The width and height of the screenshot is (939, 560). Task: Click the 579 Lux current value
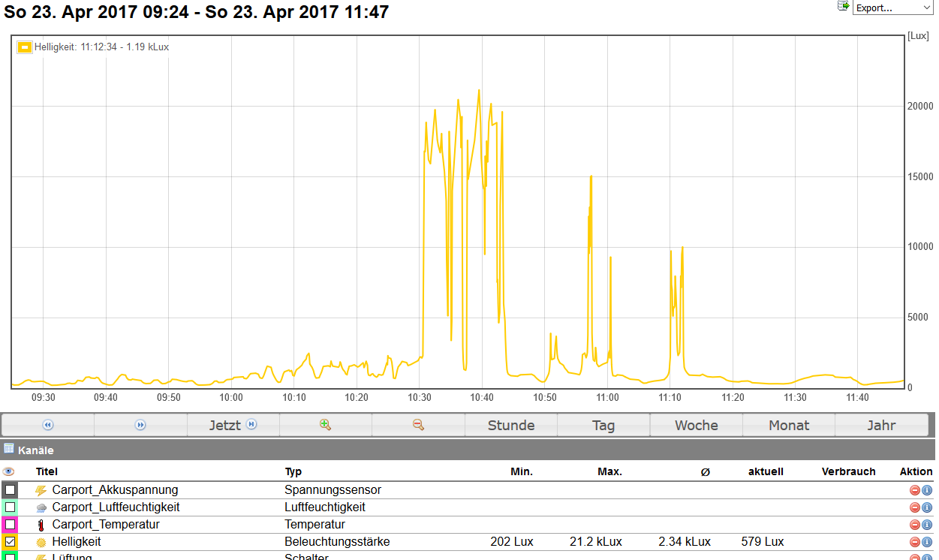(x=763, y=542)
